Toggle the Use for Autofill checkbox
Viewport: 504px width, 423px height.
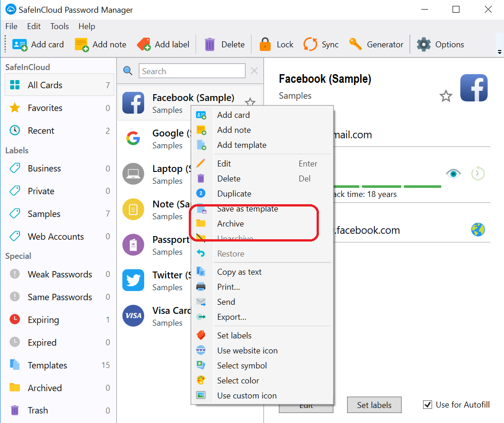(x=428, y=404)
